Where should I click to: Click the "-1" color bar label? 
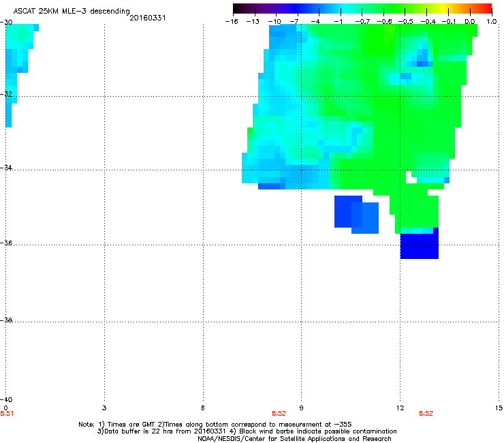tap(338, 22)
